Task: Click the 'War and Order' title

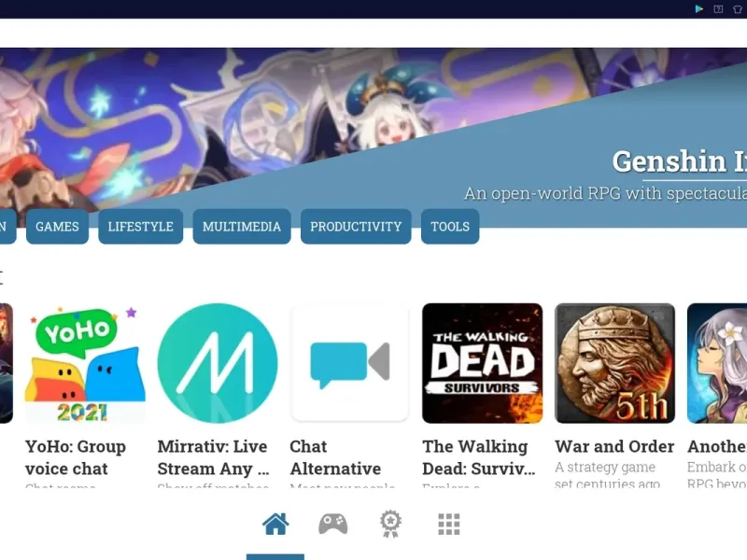Action: pos(614,447)
